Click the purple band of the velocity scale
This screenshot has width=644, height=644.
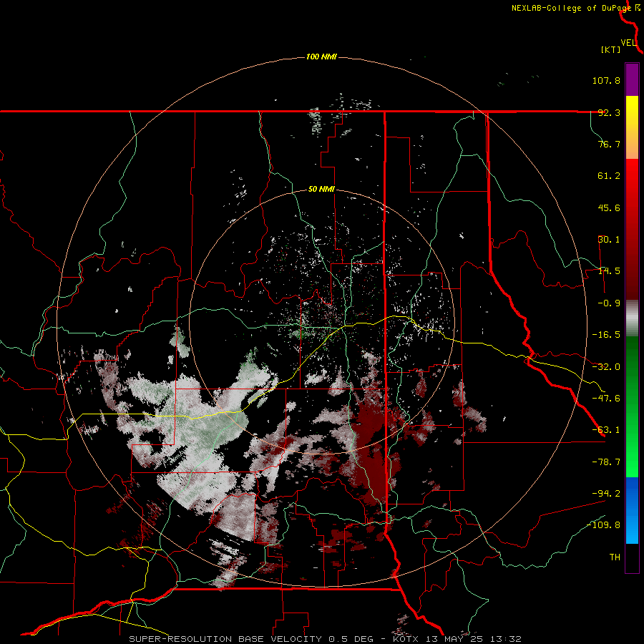click(x=632, y=79)
